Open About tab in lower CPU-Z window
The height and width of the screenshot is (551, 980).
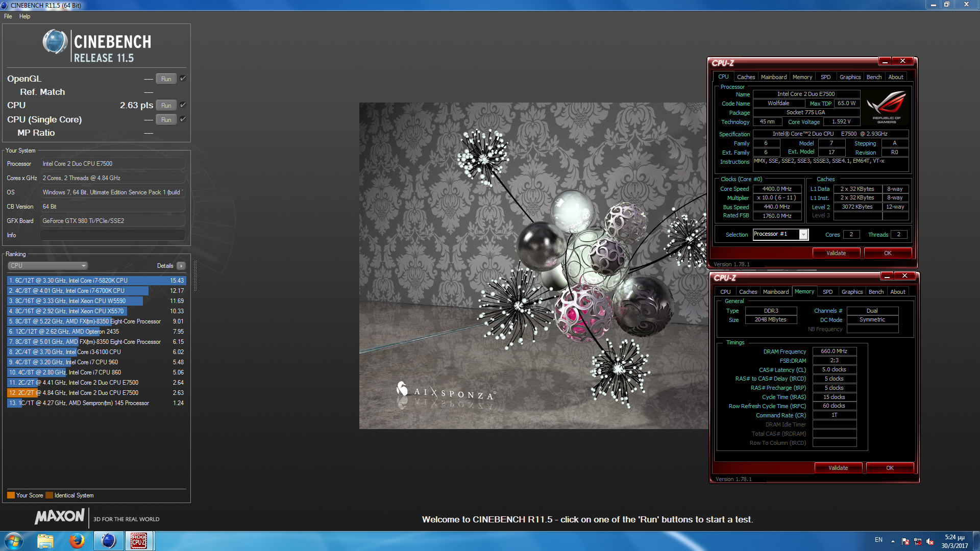click(x=898, y=292)
